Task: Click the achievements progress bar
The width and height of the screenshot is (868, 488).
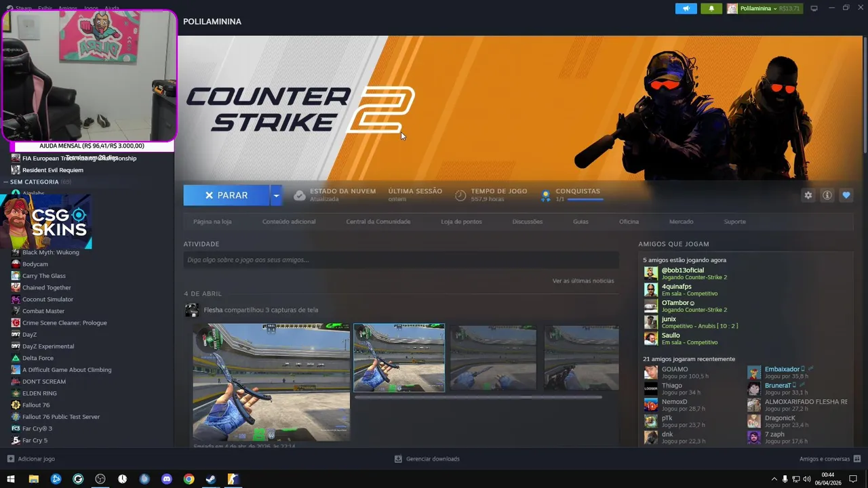Action: click(585, 199)
